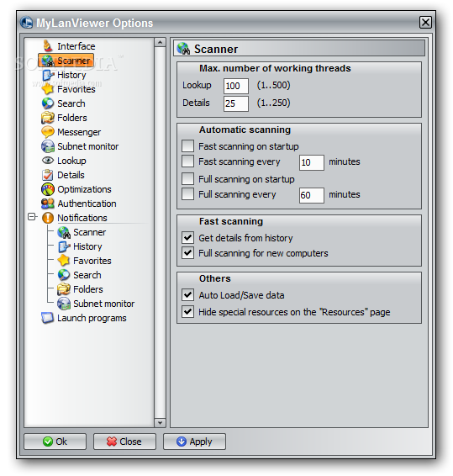Enable Full scanning on startup

(x=187, y=178)
